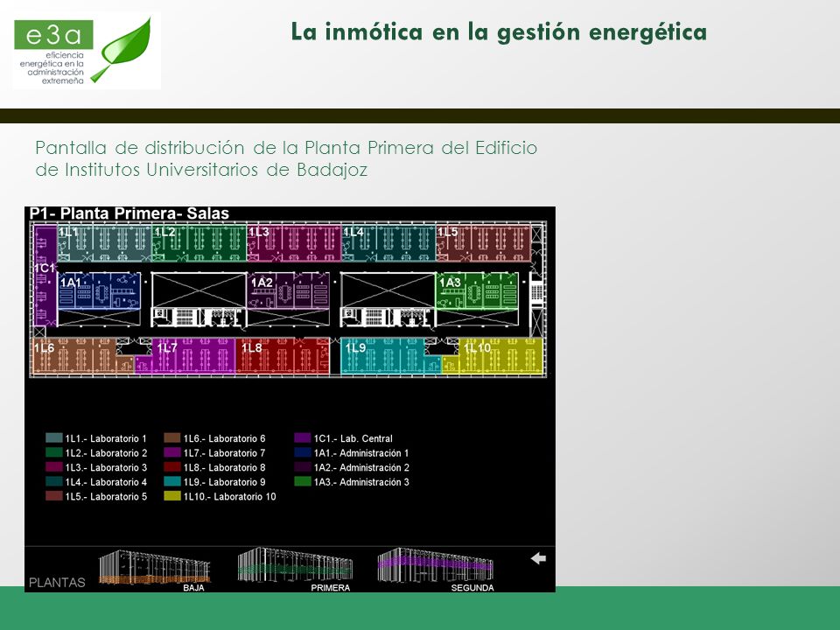The width and height of the screenshot is (840, 630).
Task: Select administration room 1A3 on the plan
Action: 478,290
